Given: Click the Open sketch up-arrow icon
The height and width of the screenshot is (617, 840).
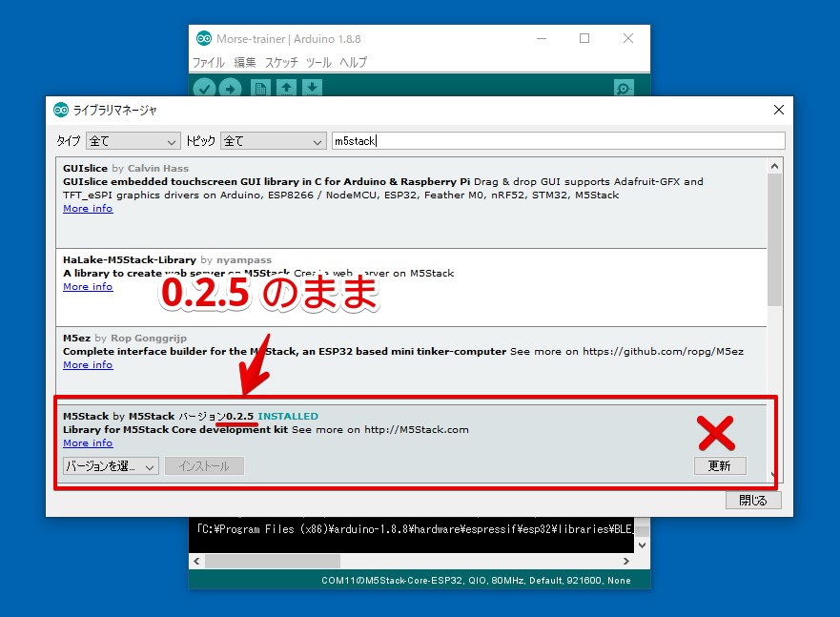Looking at the screenshot, I should (x=287, y=88).
